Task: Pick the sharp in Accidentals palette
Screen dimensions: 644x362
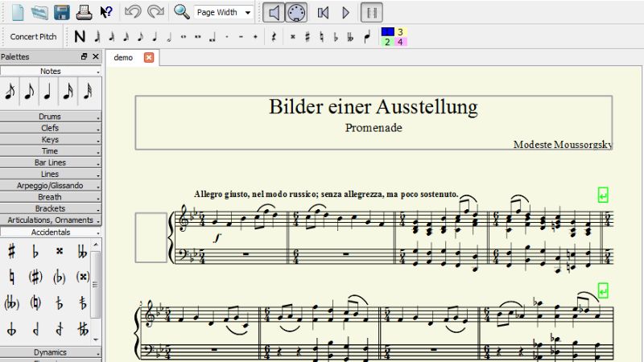Action: pos(12,251)
